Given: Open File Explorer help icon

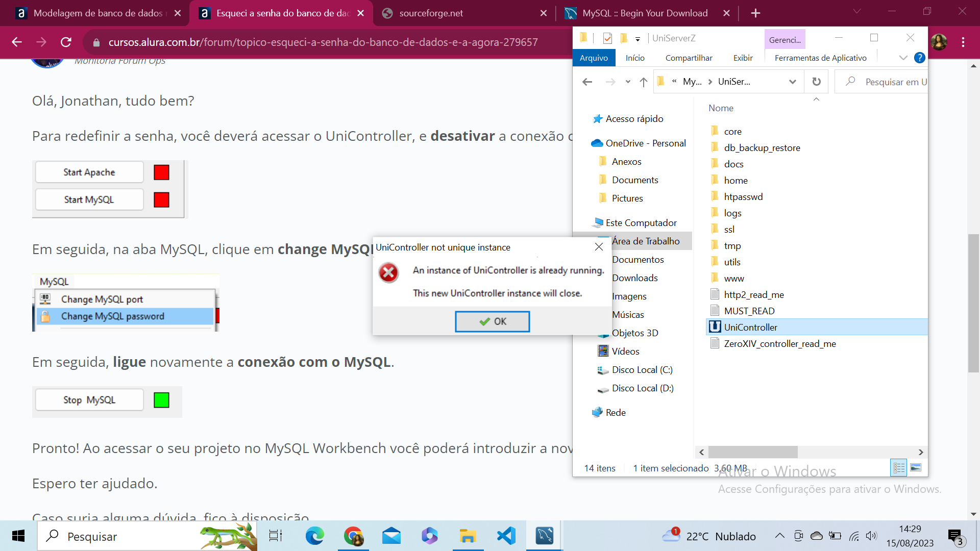Looking at the screenshot, I should click(x=919, y=58).
